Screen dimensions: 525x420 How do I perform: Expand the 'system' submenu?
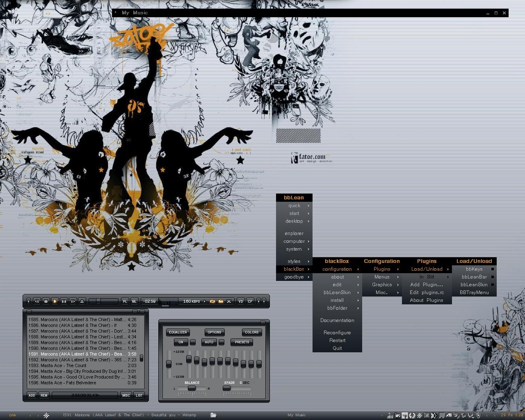click(x=294, y=249)
